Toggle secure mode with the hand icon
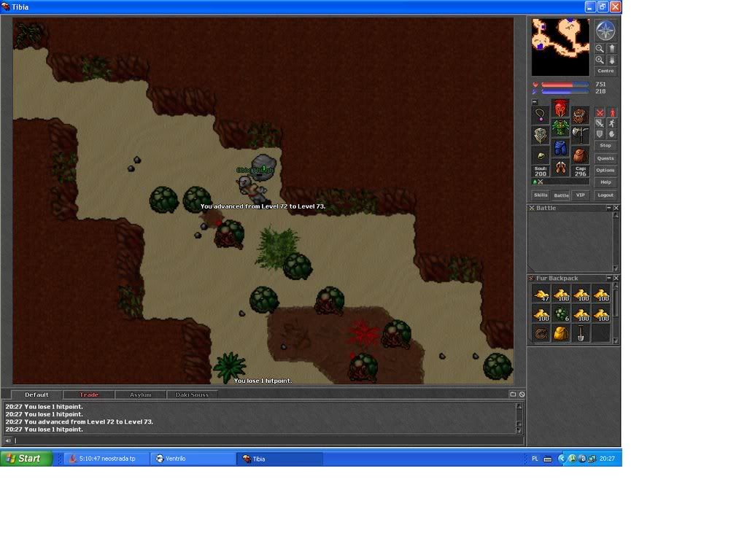 pos(612,134)
